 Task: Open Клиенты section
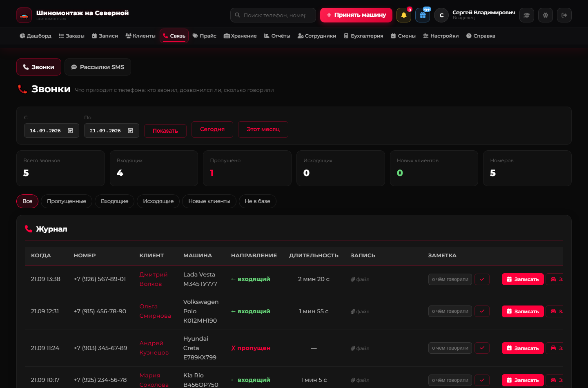[140, 36]
